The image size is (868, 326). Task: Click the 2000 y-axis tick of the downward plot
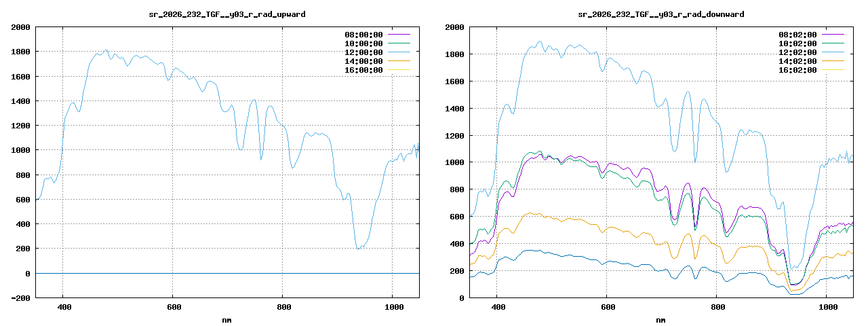(454, 27)
